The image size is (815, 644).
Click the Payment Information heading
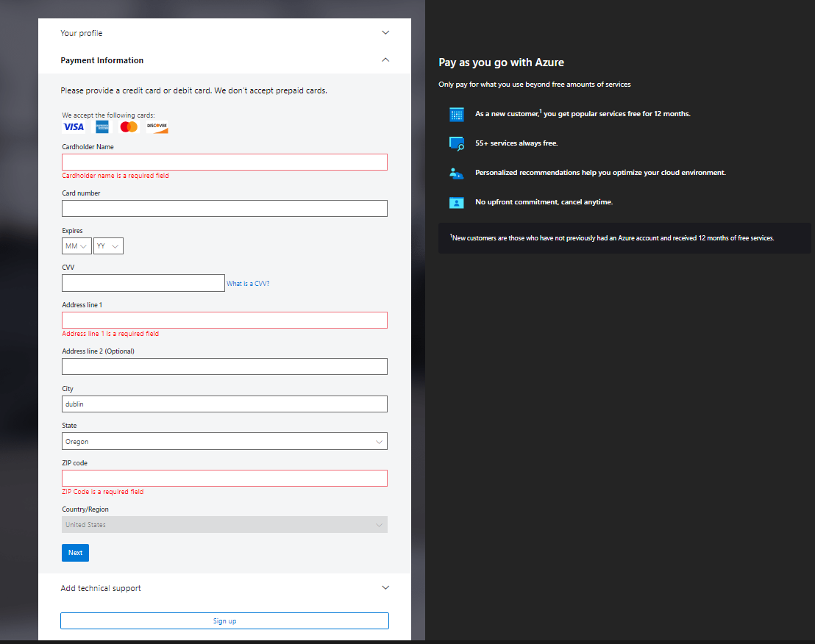pos(102,60)
